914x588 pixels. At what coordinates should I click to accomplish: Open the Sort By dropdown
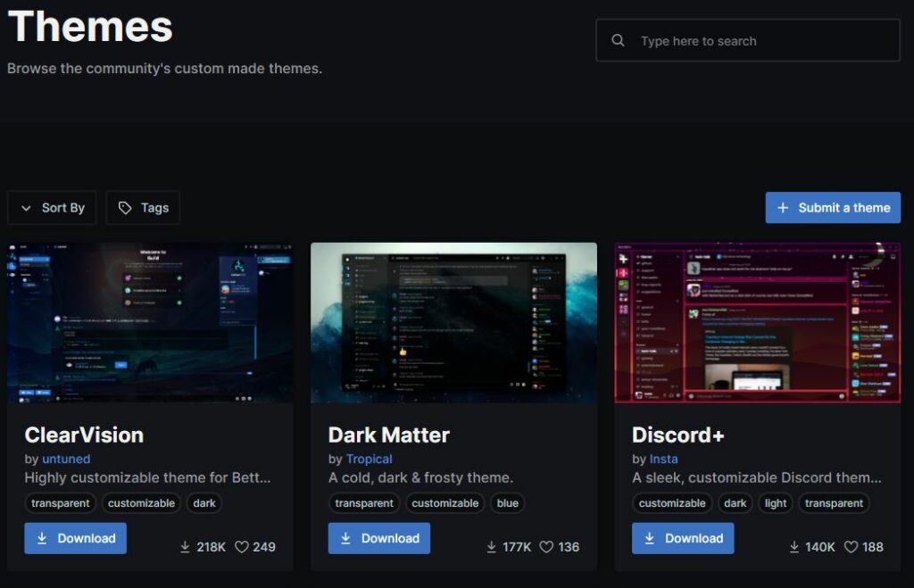pyautogui.click(x=51, y=207)
